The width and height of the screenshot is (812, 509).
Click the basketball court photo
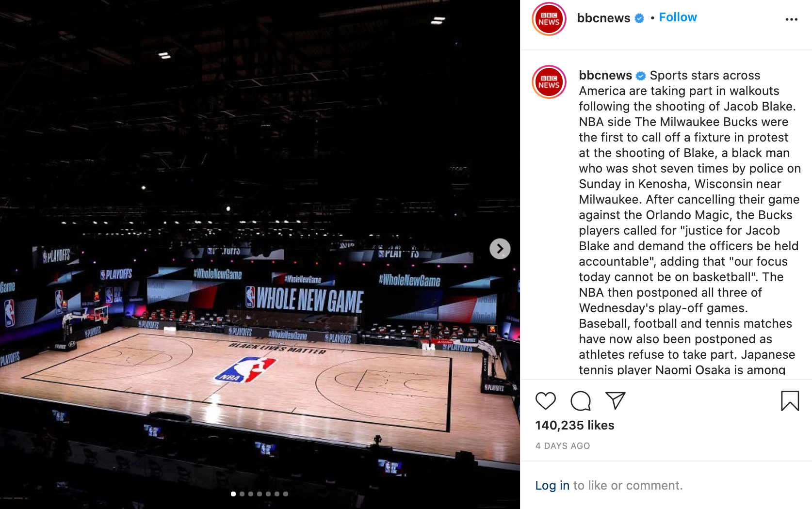tap(260, 254)
